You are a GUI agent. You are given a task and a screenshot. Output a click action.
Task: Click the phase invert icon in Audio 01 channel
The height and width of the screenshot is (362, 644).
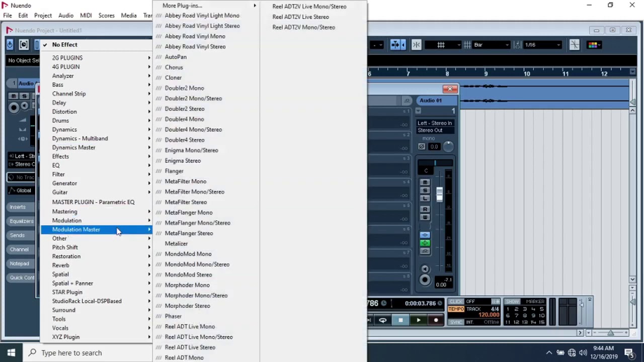(x=422, y=146)
